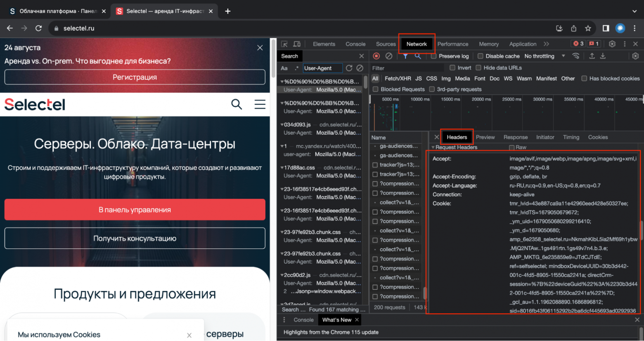Screen dimensions: 644x341
Task: Export HAR with the download arrow
Action: pyautogui.click(x=603, y=56)
